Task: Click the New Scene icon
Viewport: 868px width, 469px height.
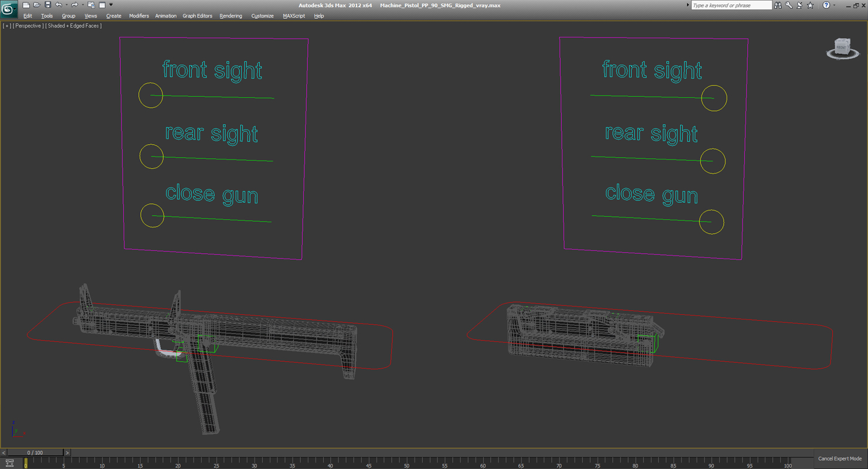Action: [x=26, y=5]
